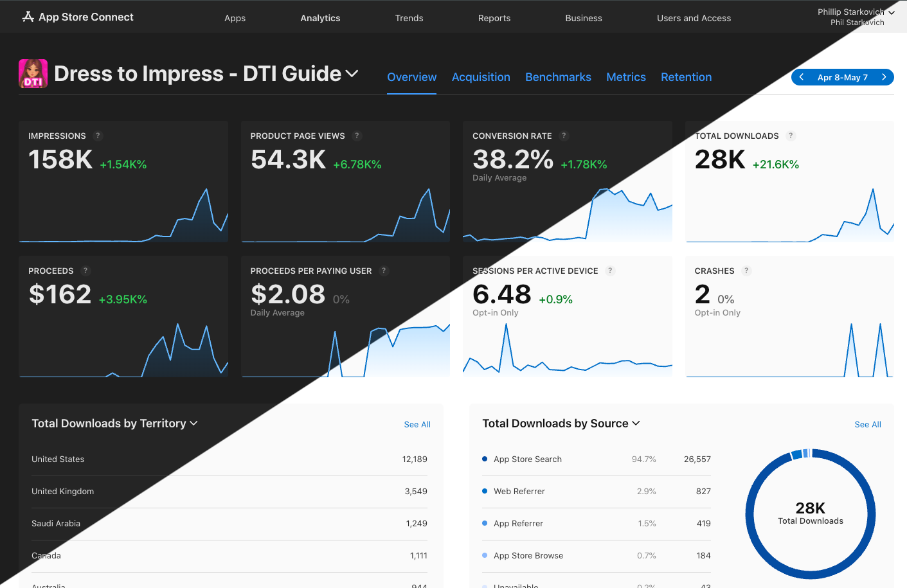Open the Impressions help tooltip icon
907x588 pixels.
point(98,136)
